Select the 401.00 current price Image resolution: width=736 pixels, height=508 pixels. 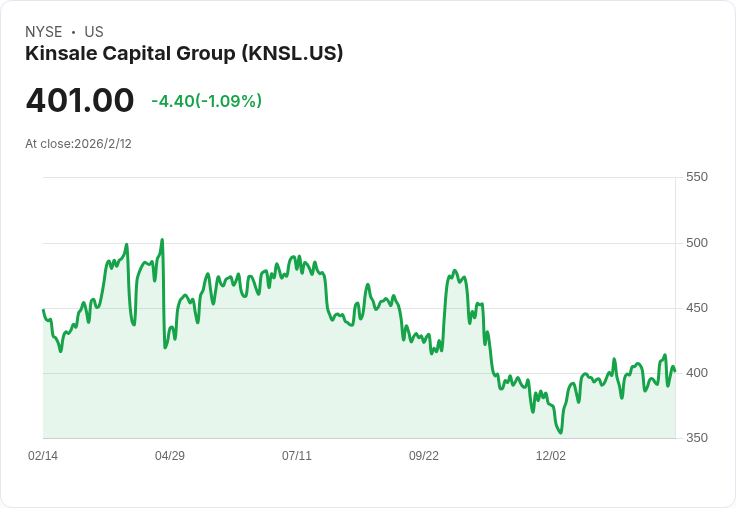(x=80, y=100)
